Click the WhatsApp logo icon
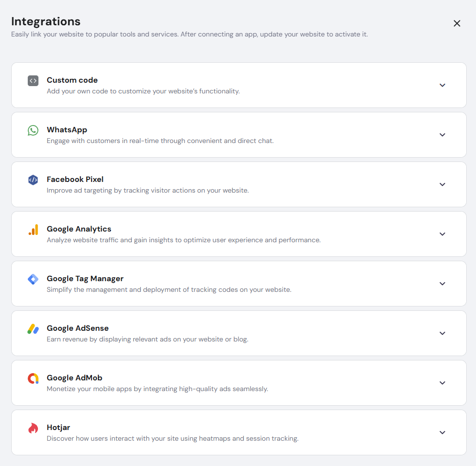Screen dimensions: 476x466 coord(33,130)
